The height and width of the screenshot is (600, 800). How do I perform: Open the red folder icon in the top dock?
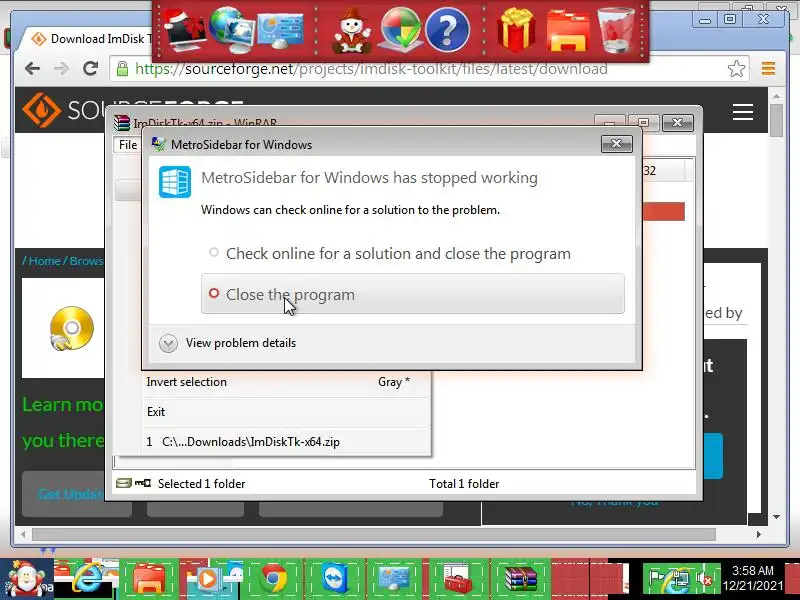point(568,32)
